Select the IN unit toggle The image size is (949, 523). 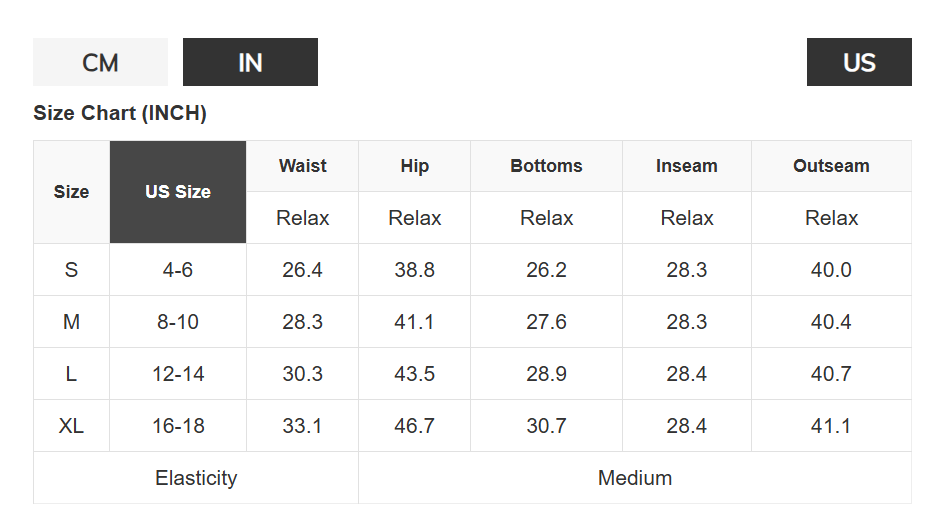(x=250, y=62)
